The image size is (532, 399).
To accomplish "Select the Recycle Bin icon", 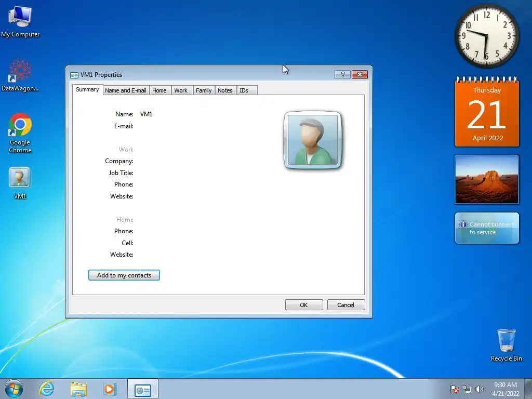I will (x=506, y=344).
